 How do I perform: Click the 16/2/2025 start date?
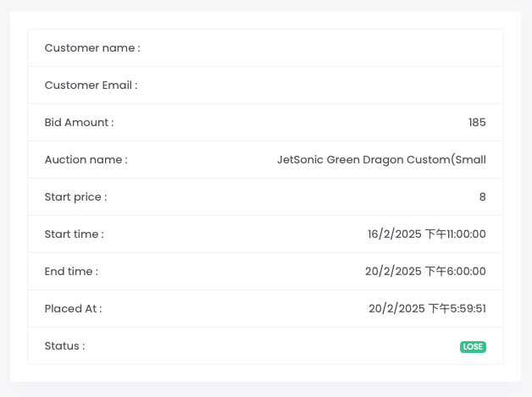click(394, 234)
